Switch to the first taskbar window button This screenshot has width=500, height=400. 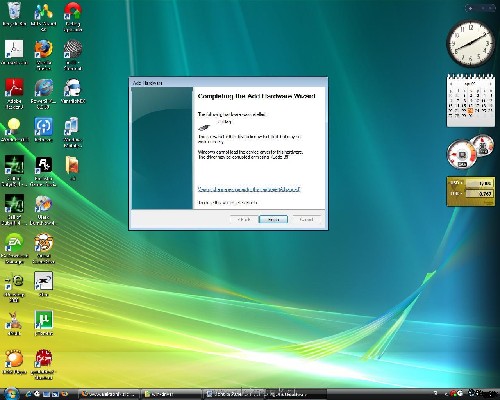click(109, 394)
